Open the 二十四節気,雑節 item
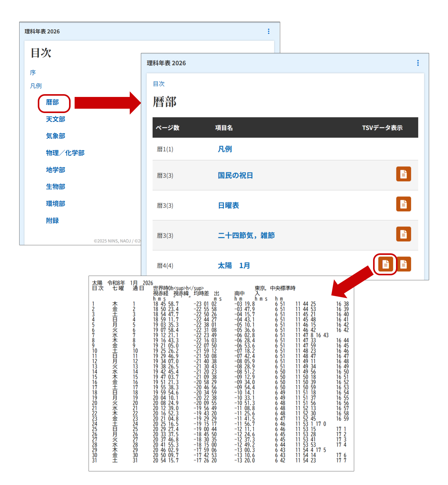 [x=246, y=236]
